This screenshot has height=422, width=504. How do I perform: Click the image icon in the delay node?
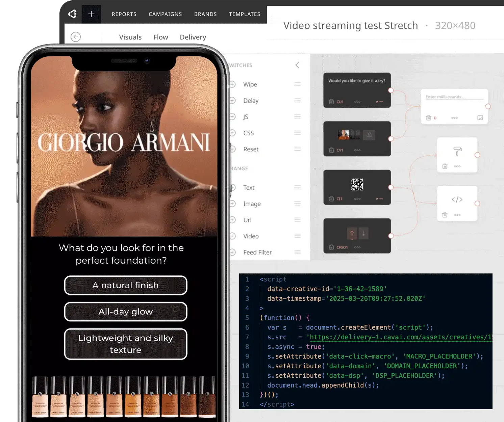pyautogui.click(x=480, y=118)
